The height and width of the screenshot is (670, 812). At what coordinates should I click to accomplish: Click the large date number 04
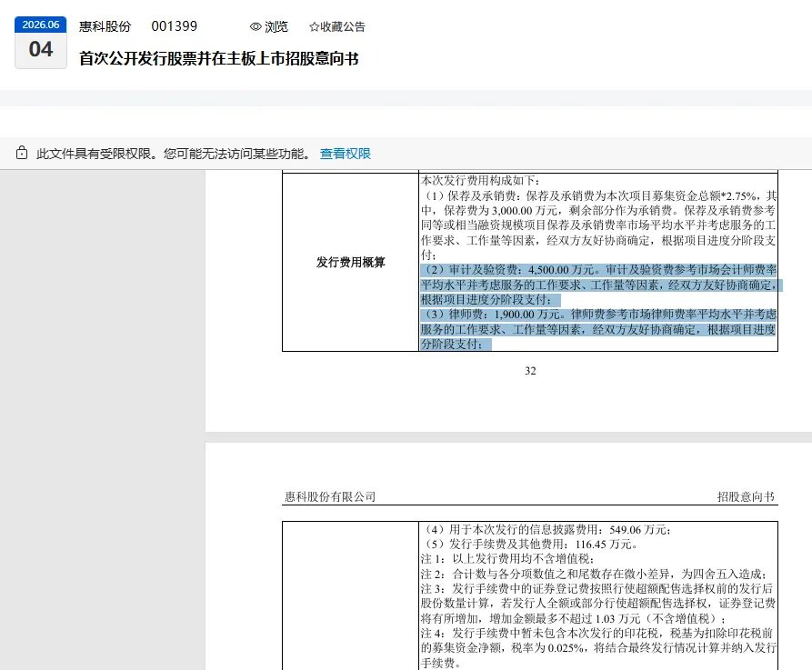click(x=41, y=50)
